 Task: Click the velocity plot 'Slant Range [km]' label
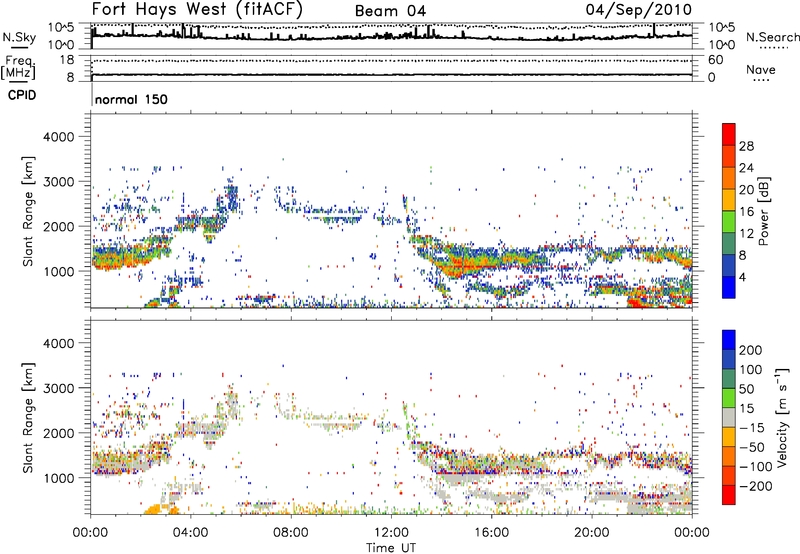[x=28, y=418]
